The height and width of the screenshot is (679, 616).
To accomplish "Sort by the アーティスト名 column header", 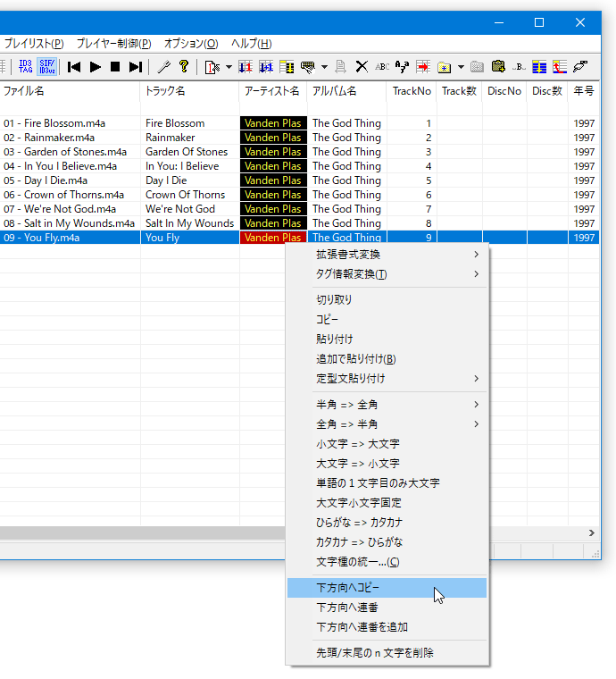I will pos(273,91).
